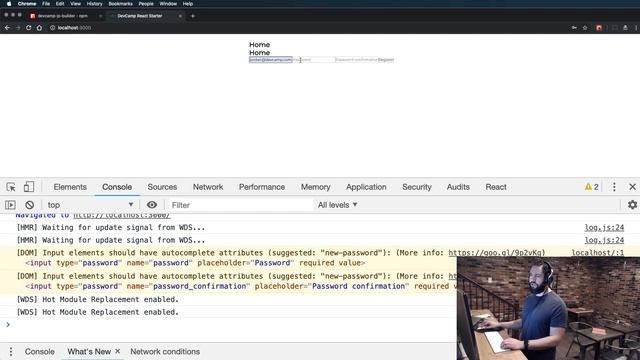Switch to the Elements tab

pyautogui.click(x=70, y=187)
